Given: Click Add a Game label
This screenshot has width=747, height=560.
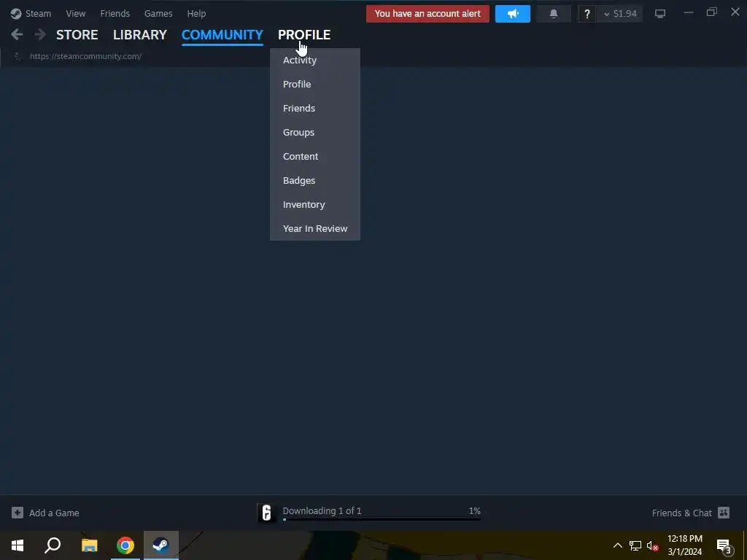Looking at the screenshot, I should [54, 513].
